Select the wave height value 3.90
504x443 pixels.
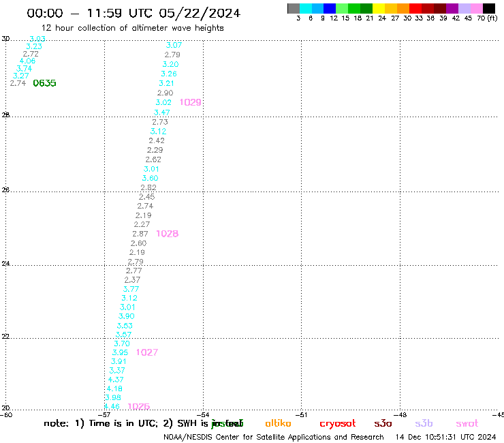pyautogui.click(x=126, y=316)
